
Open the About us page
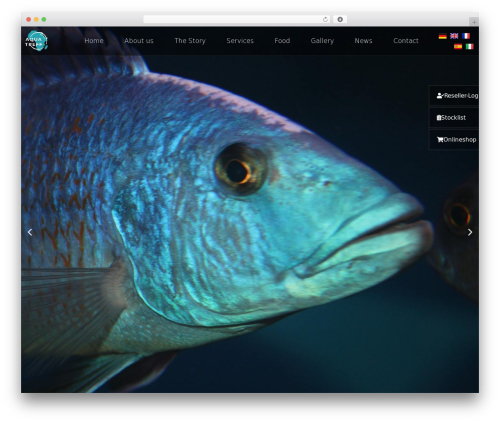coord(139,41)
